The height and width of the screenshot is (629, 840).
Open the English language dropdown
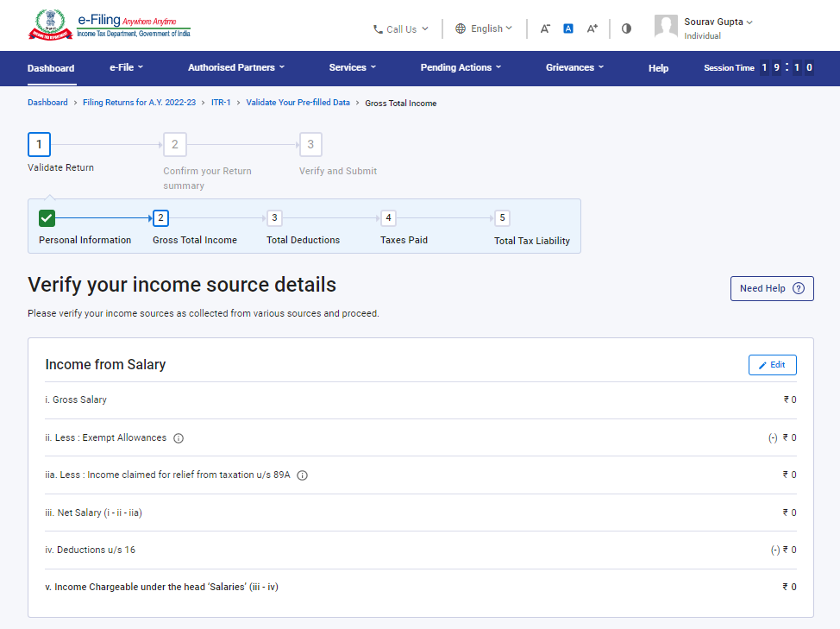click(484, 28)
